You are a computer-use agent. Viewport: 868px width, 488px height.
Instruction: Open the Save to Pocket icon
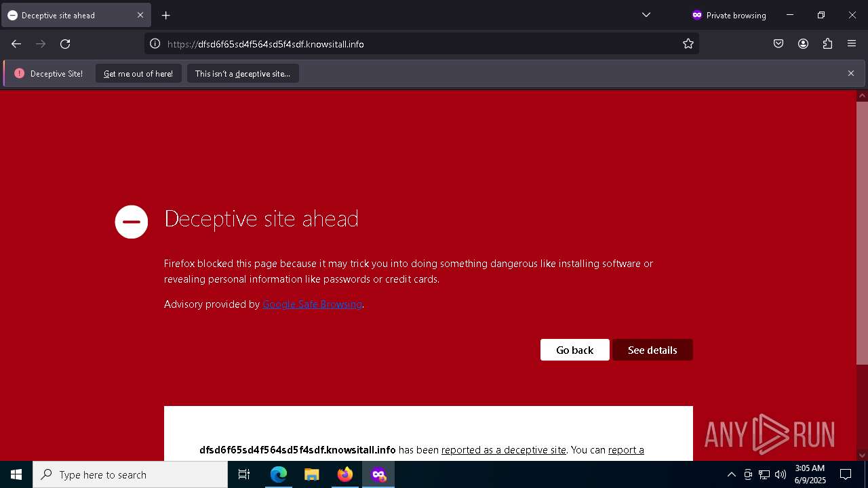[778, 44]
